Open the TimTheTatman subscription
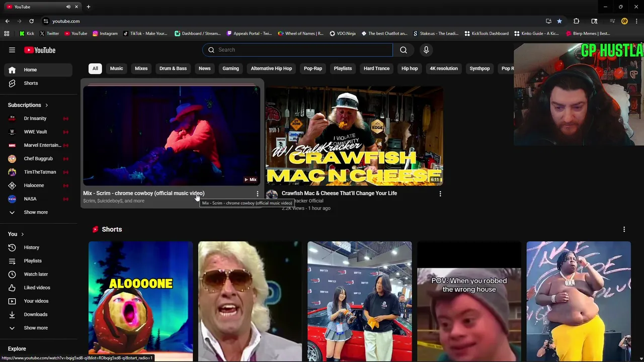The height and width of the screenshot is (362, 644). 38,172
